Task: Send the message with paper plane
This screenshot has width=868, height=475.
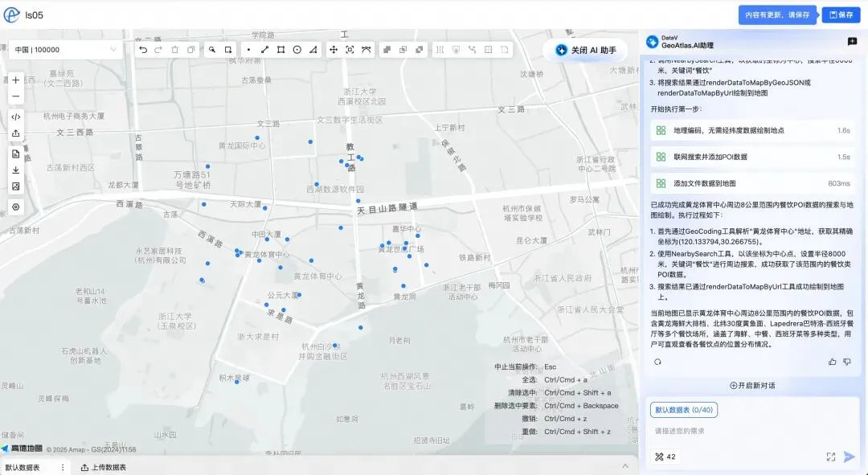Action: [x=850, y=457]
